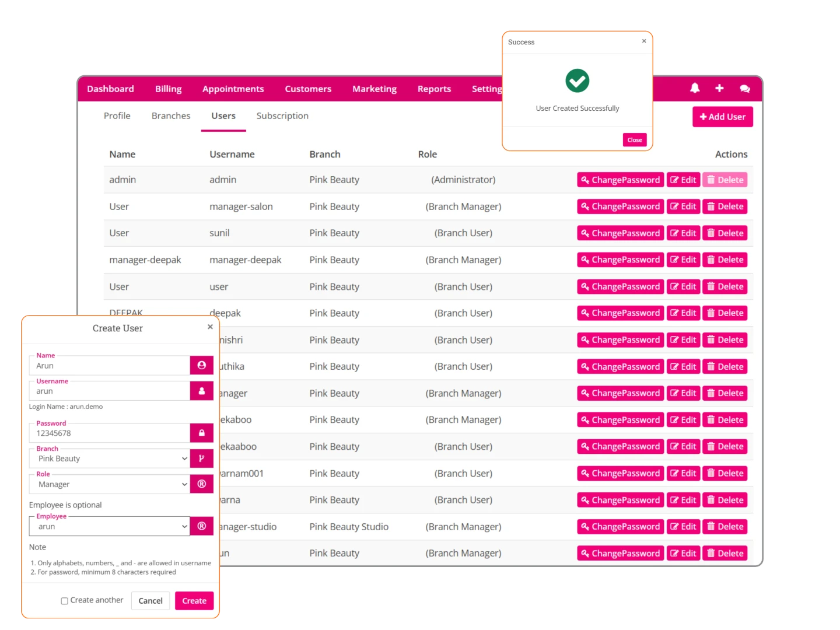Delete the sunil user
This screenshot has width=840, height=630.
(x=725, y=233)
